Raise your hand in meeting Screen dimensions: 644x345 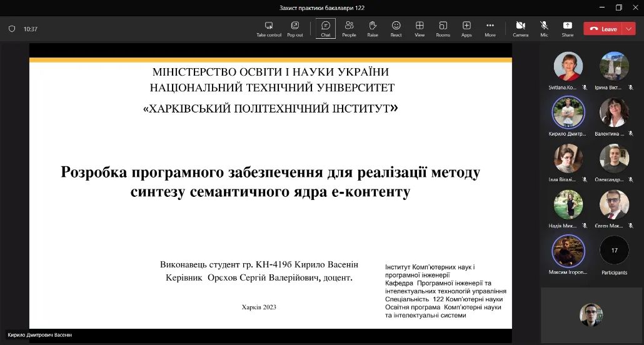[x=373, y=29]
